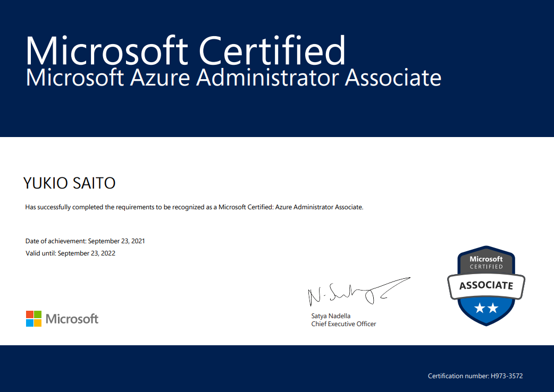The height and width of the screenshot is (392, 554).
Task: Select the recipient name YUKIO SAITO
Action: pos(70,183)
